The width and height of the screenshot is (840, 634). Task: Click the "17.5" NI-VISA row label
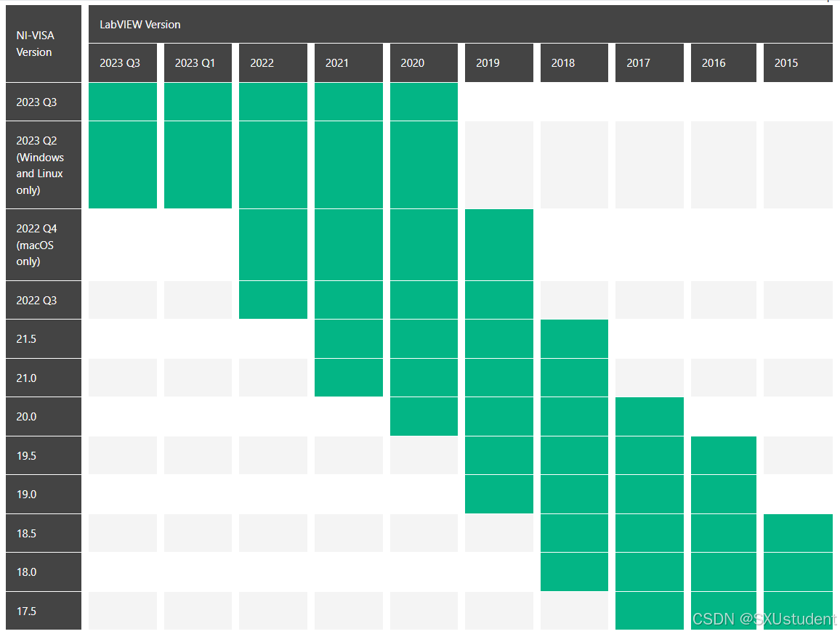click(44, 611)
